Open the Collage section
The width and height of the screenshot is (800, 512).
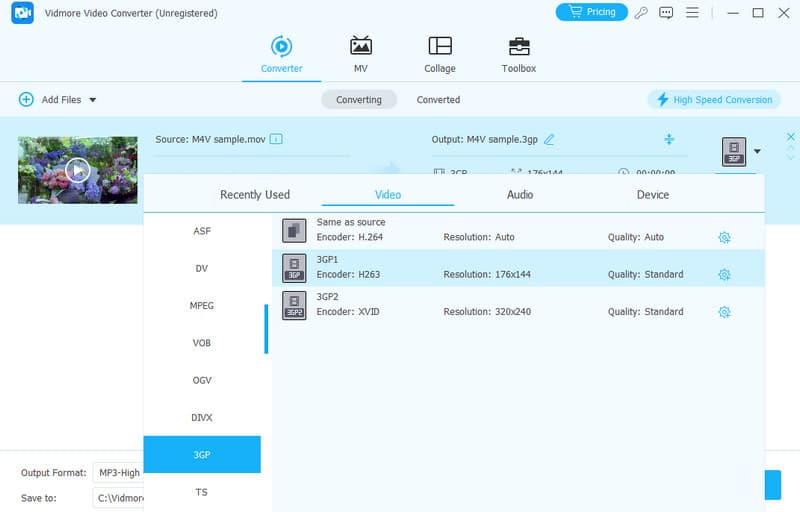pos(439,55)
